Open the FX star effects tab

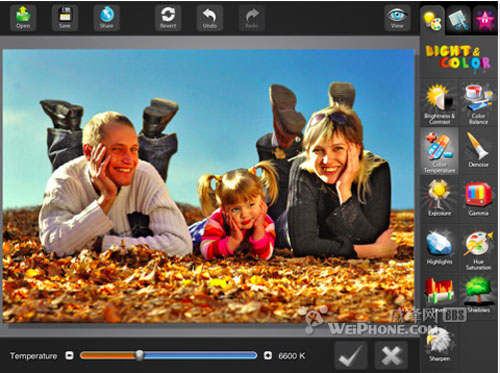pos(485,20)
